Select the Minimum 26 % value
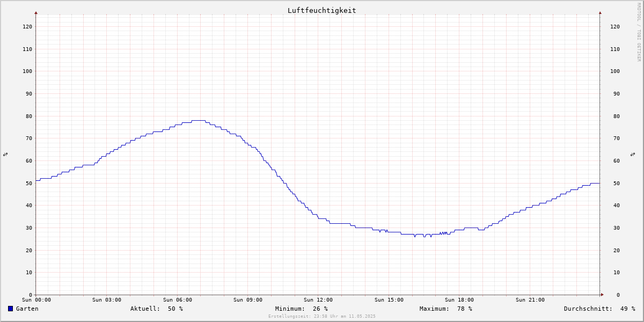The width and height of the screenshot is (644, 322). (x=301, y=309)
